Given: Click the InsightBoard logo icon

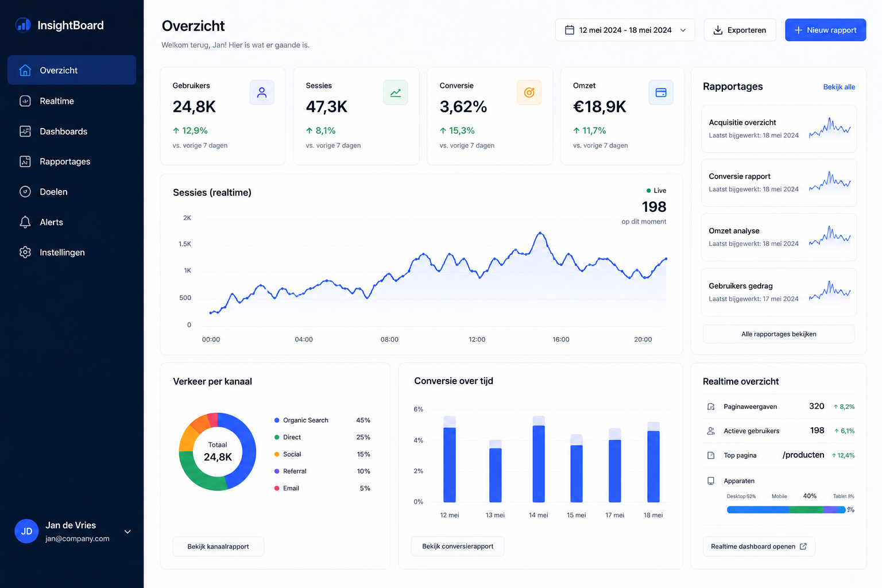Looking at the screenshot, I should click(23, 25).
